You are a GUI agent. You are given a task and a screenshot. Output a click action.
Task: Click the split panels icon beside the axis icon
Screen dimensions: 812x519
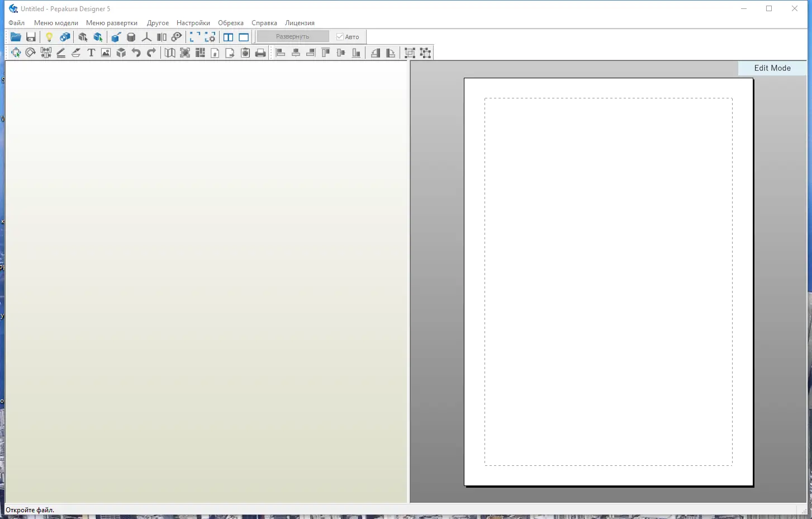(x=162, y=37)
